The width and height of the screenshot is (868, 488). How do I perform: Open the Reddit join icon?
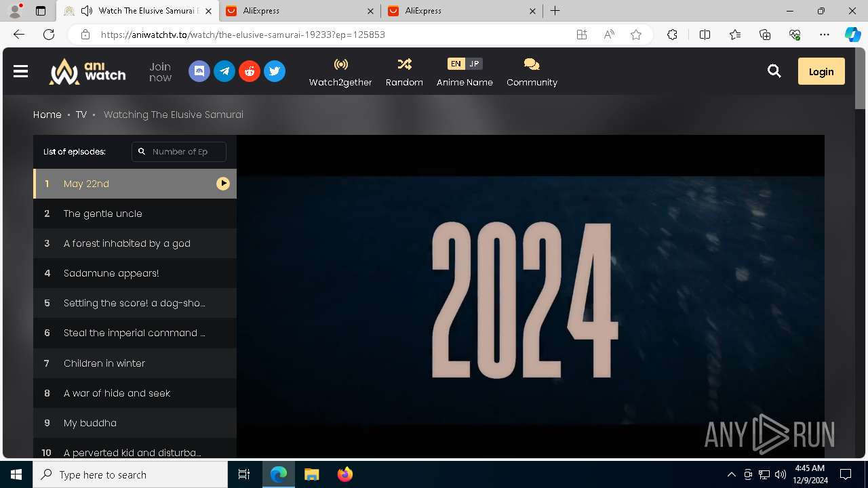click(250, 71)
